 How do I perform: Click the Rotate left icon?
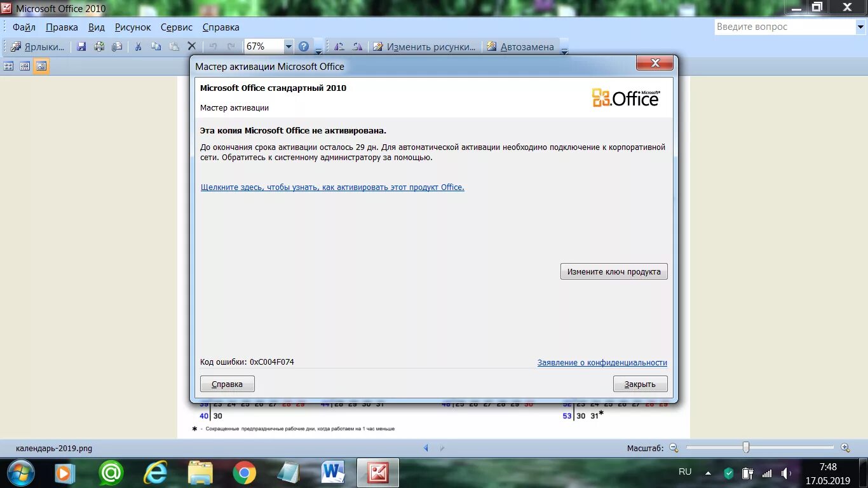339,46
